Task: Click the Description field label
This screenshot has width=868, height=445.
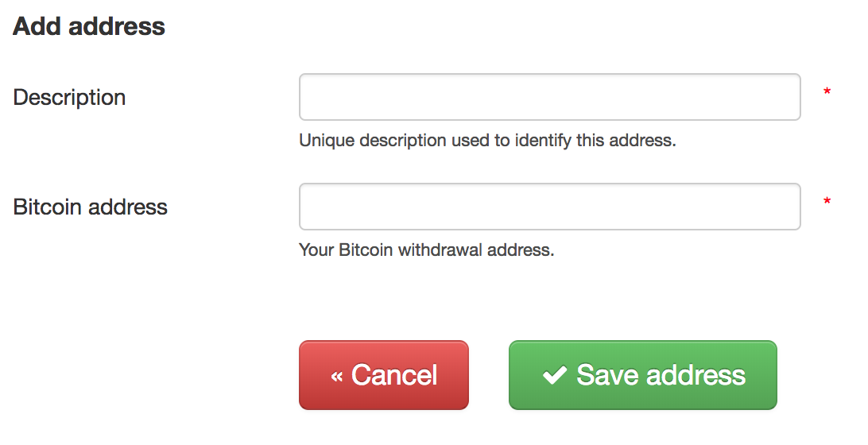Action: 70,97
